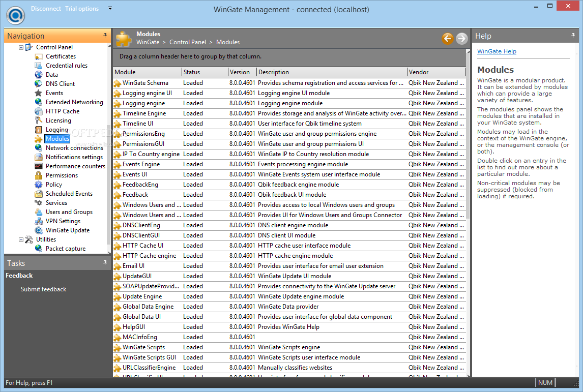Image resolution: width=583 pixels, height=392 pixels.
Task: Select the DNSClientGUI module row
Action: pos(289,235)
